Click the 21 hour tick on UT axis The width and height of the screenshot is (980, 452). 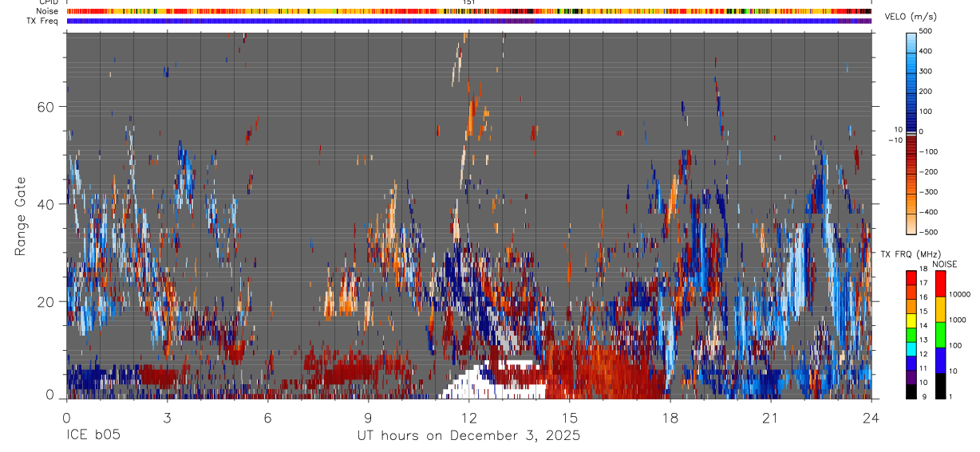point(771,418)
